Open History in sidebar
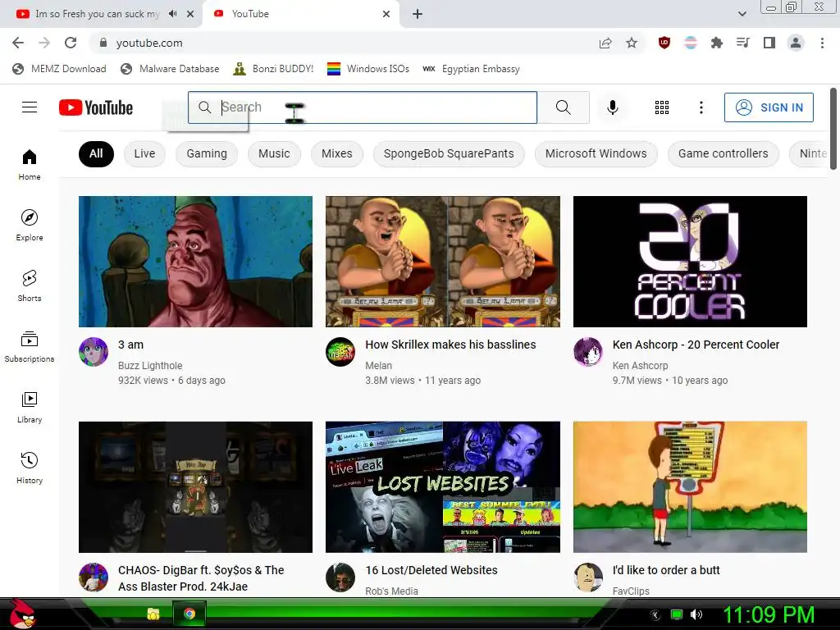The height and width of the screenshot is (630, 840). tap(30, 468)
